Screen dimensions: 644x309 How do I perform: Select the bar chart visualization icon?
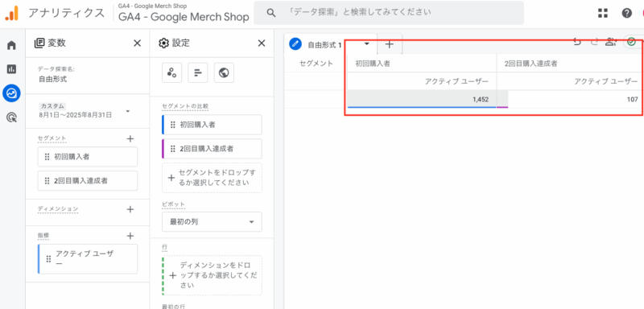coord(198,72)
